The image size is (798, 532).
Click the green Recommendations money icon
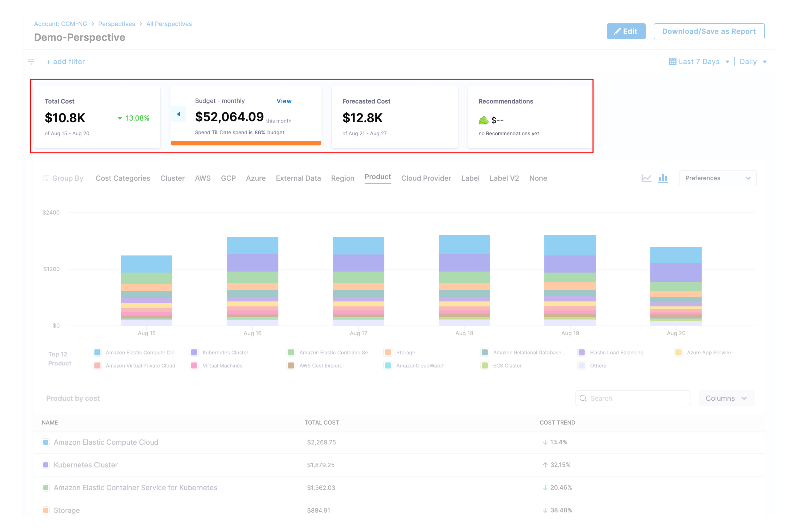pos(483,120)
